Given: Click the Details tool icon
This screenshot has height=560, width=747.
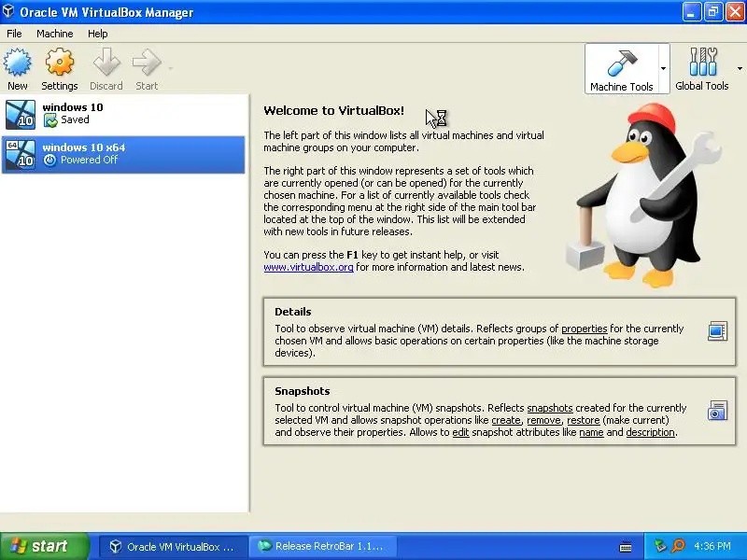Looking at the screenshot, I should coord(717,331).
